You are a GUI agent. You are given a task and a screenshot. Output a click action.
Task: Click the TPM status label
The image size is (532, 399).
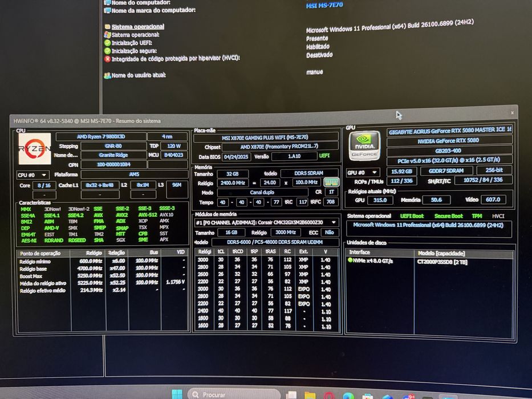pyautogui.click(x=477, y=216)
